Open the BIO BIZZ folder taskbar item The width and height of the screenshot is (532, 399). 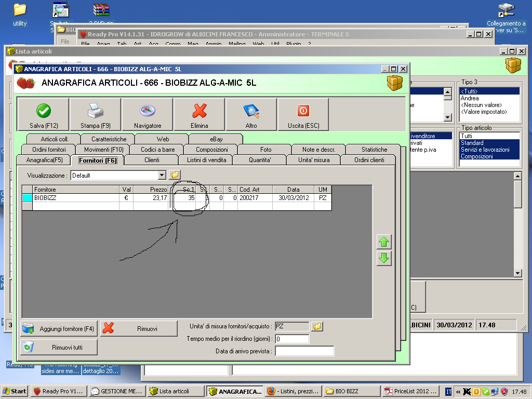352,391
